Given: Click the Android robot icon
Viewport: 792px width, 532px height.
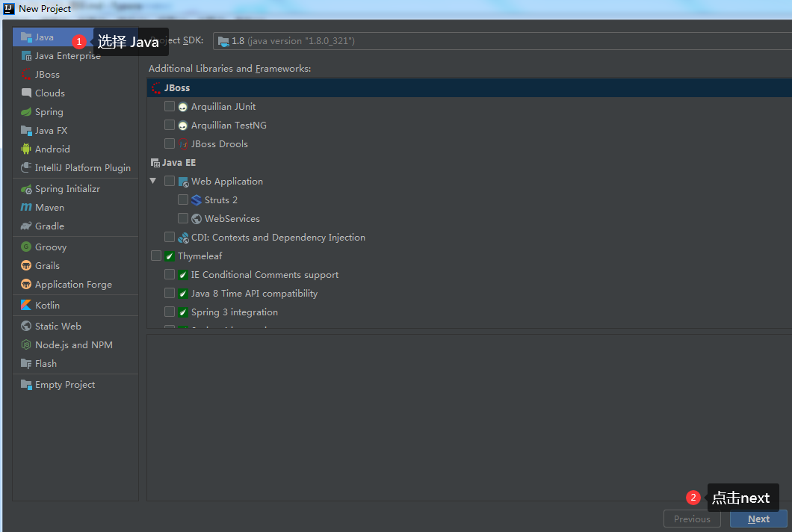Looking at the screenshot, I should point(26,149).
